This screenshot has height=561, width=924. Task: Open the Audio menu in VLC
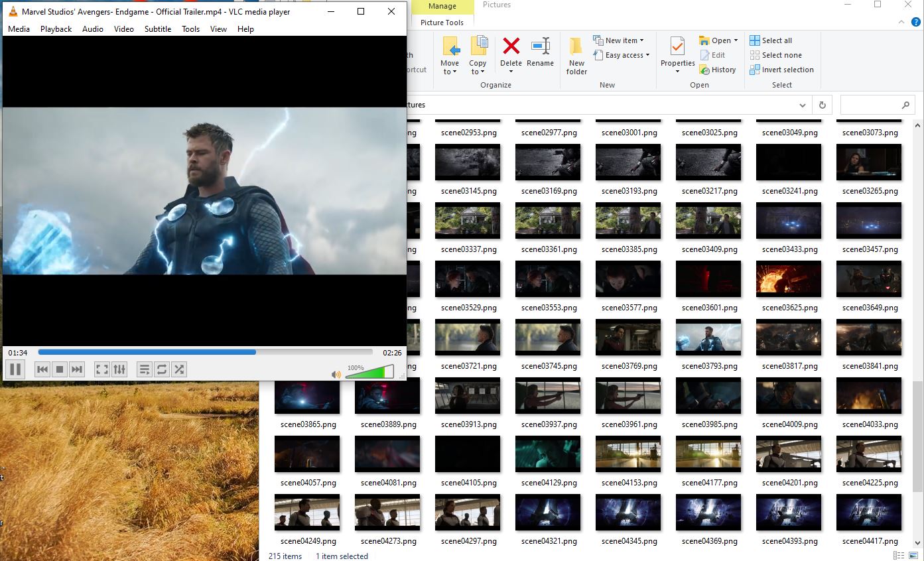click(93, 29)
